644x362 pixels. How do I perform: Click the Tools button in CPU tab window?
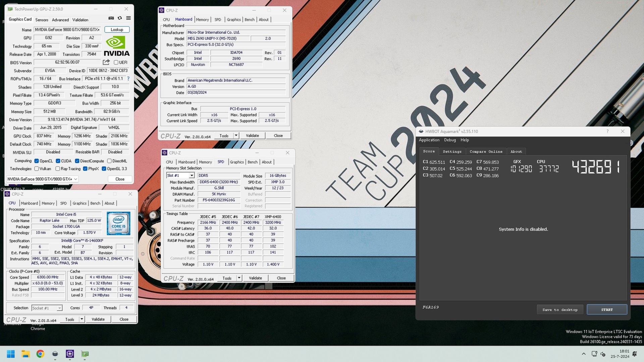(x=70, y=319)
